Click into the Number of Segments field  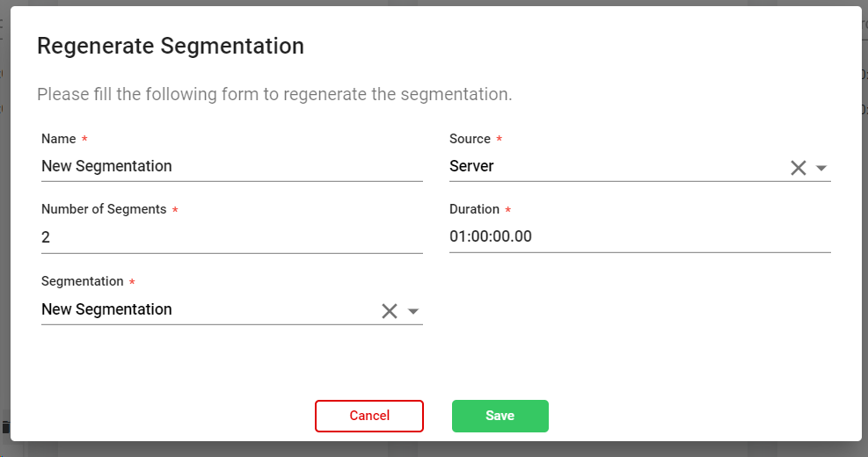(231, 237)
